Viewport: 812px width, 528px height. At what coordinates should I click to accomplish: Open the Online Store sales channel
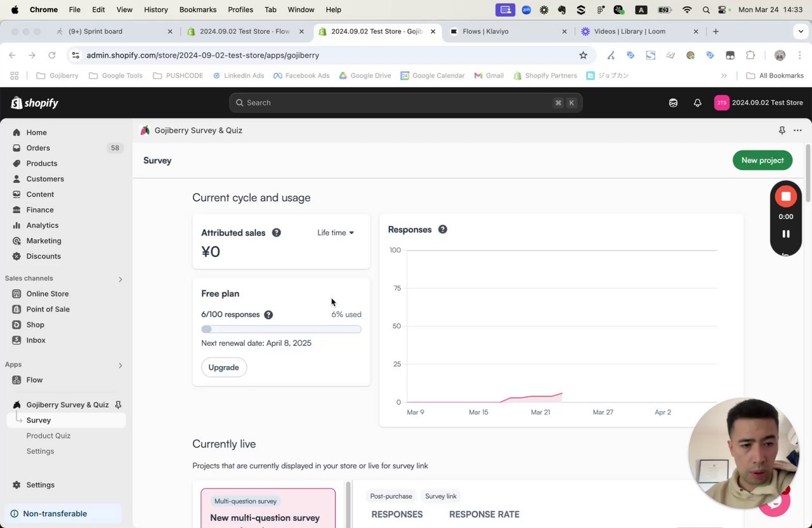pyautogui.click(x=48, y=294)
